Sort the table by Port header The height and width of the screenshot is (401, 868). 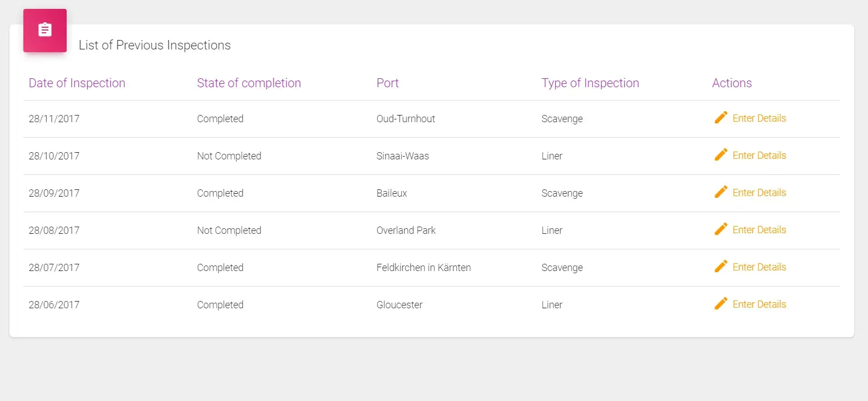pyautogui.click(x=387, y=83)
